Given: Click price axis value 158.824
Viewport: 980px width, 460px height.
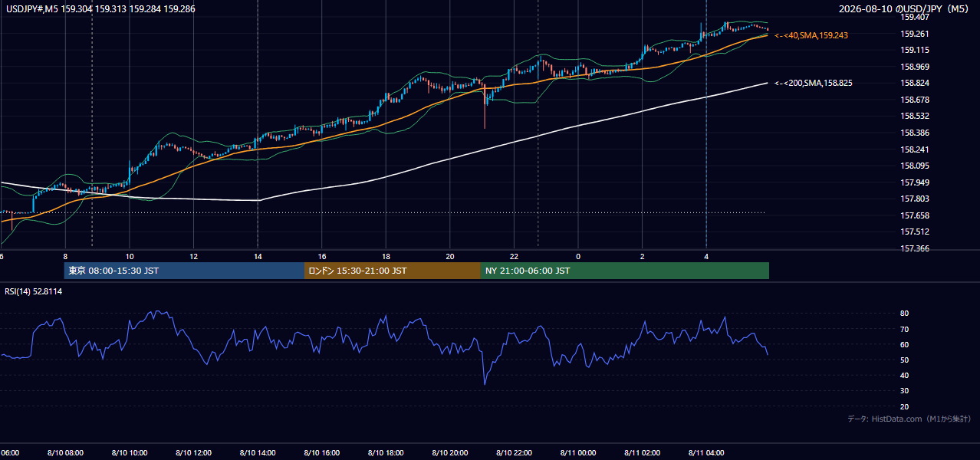Looking at the screenshot, I should [915, 83].
